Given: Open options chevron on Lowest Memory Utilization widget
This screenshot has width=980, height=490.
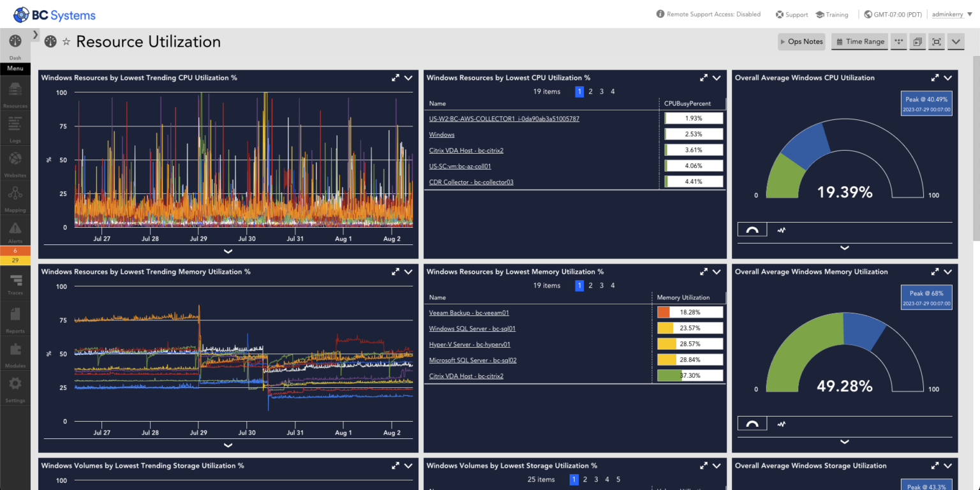Looking at the screenshot, I should click(x=716, y=272).
